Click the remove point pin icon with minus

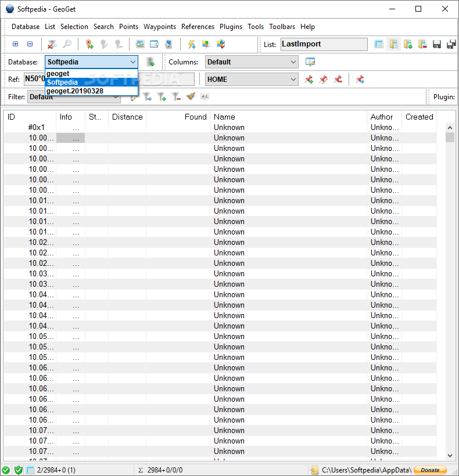click(x=119, y=44)
